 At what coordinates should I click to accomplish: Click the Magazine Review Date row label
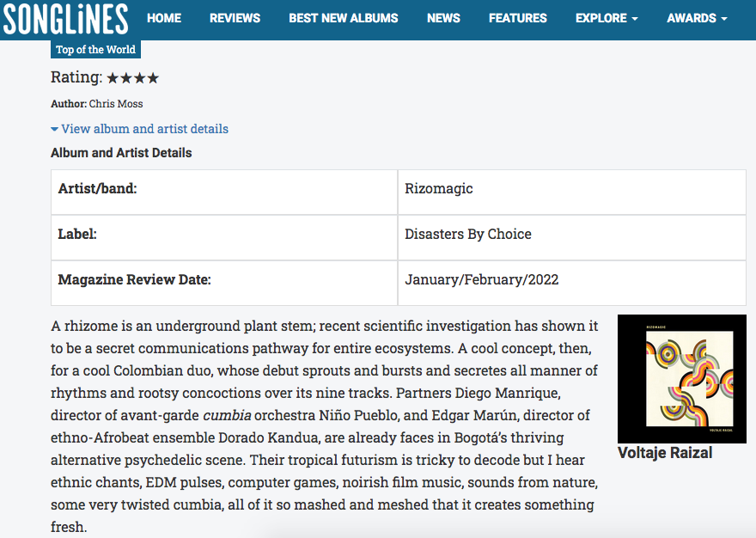134,279
